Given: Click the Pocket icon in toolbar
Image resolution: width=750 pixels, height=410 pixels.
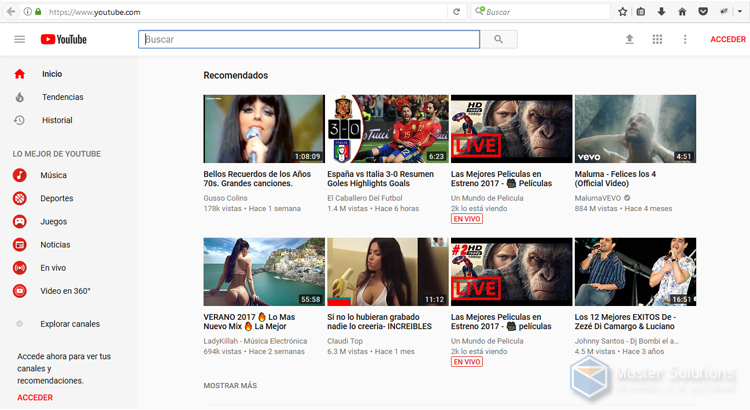Looking at the screenshot, I should click(703, 12).
